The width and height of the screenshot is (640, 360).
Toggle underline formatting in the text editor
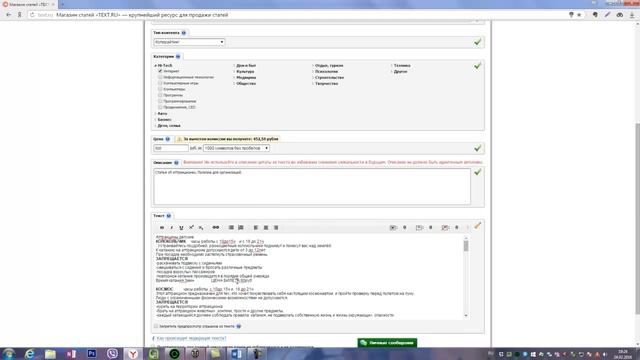click(x=181, y=227)
